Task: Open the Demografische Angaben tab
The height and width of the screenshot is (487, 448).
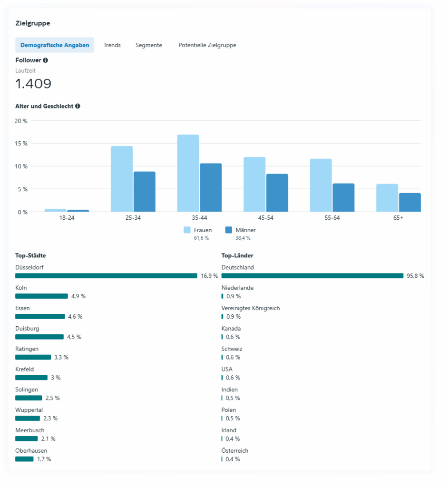Action: pos(55,45)
